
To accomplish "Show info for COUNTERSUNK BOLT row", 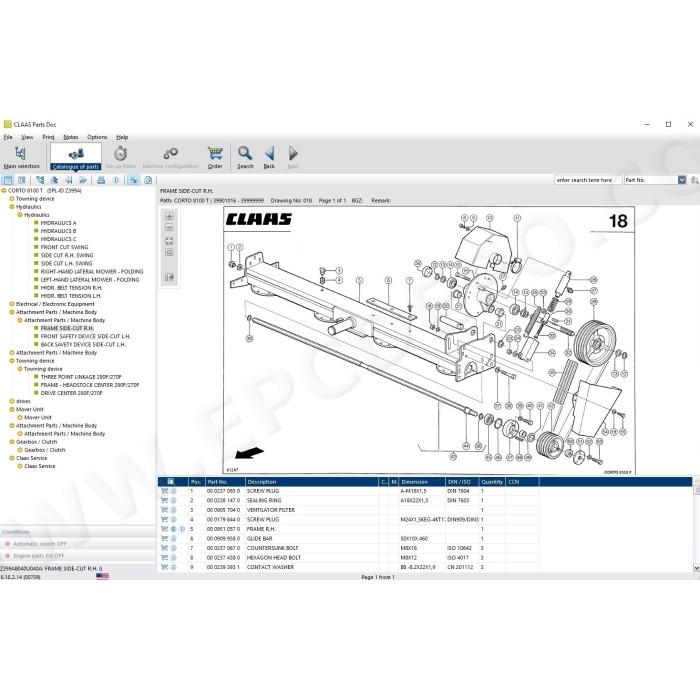I will coord(174,548).
